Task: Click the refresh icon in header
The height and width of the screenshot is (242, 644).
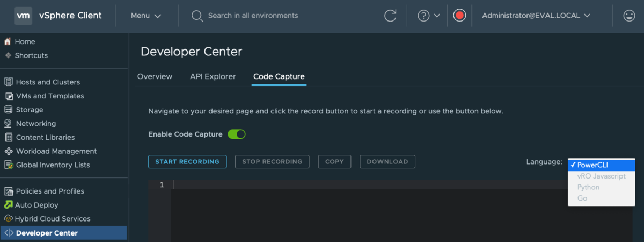Action: [x=390, y=16]
